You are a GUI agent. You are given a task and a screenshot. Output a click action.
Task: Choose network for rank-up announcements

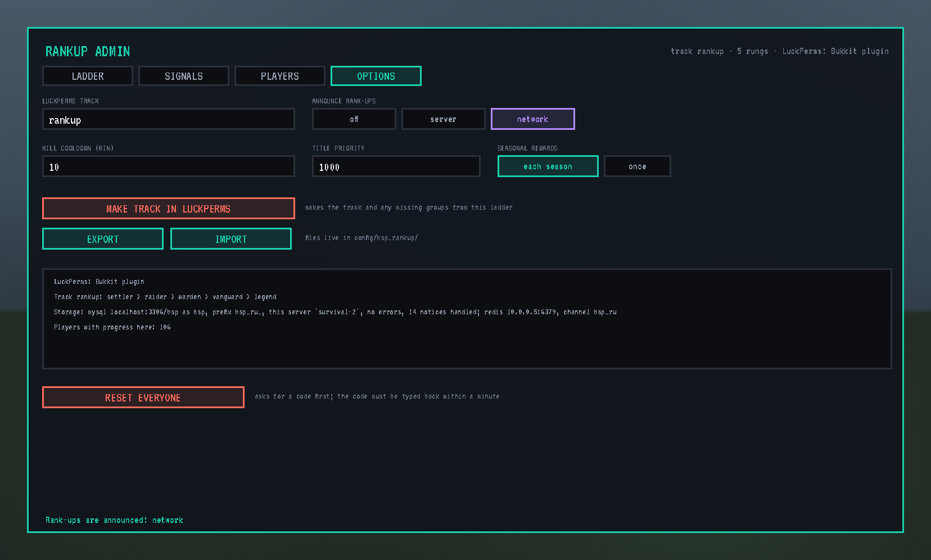[533, 119]
